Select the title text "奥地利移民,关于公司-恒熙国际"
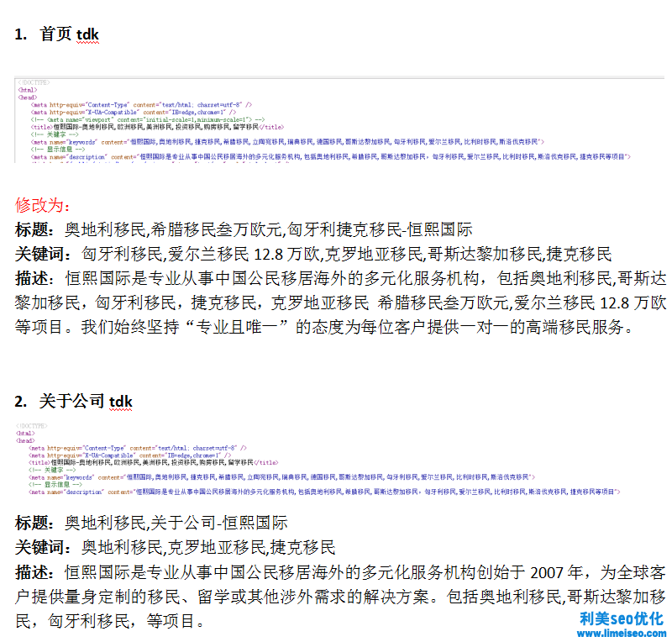 tap(176, 523)
